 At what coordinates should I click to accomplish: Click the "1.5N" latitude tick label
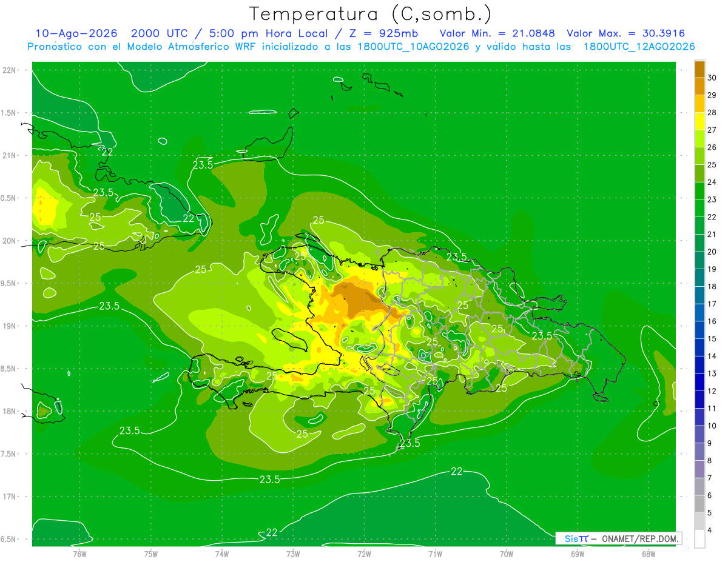[9, 113]
